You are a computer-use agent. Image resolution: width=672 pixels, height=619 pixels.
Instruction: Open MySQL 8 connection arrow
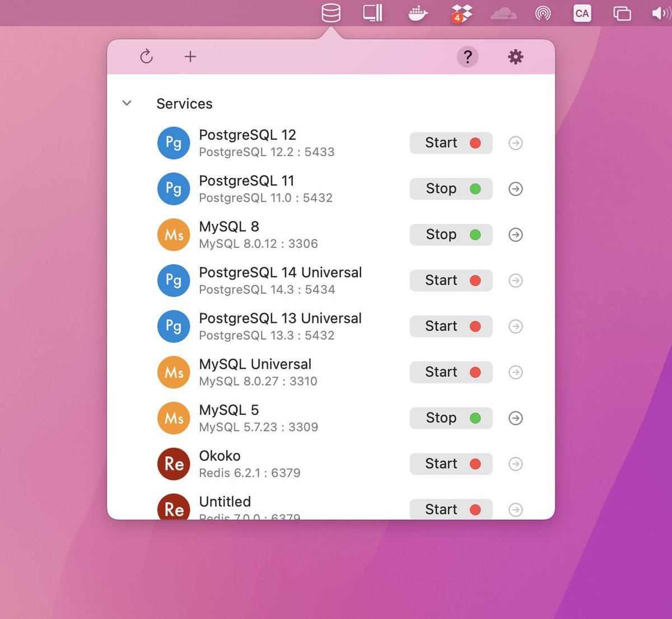tap(516, 235)
